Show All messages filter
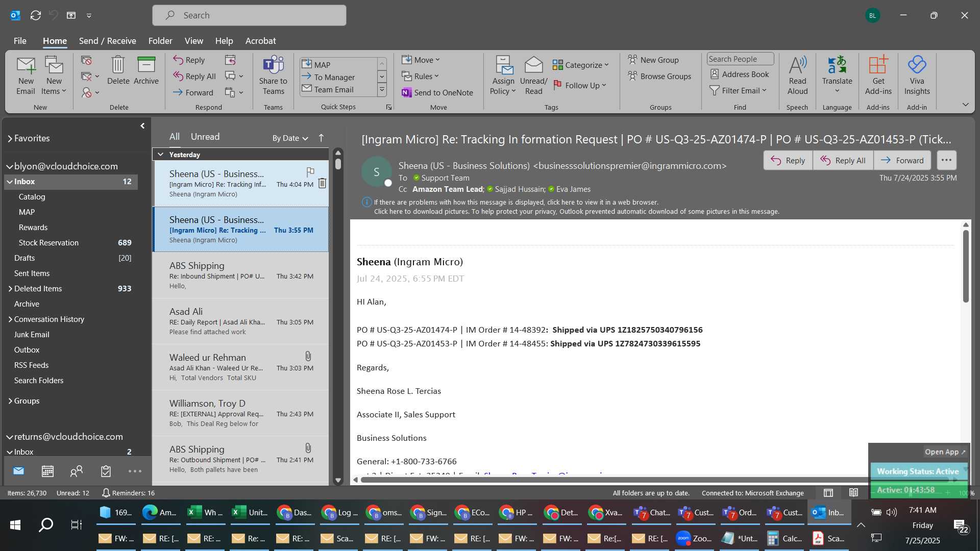 (175, 137)
